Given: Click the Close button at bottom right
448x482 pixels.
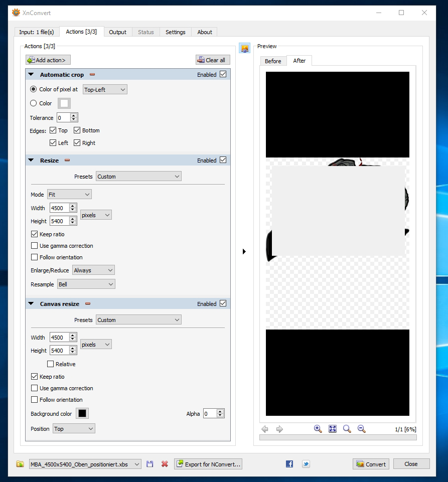Looking at the screenshot, I should coord(411,464).
